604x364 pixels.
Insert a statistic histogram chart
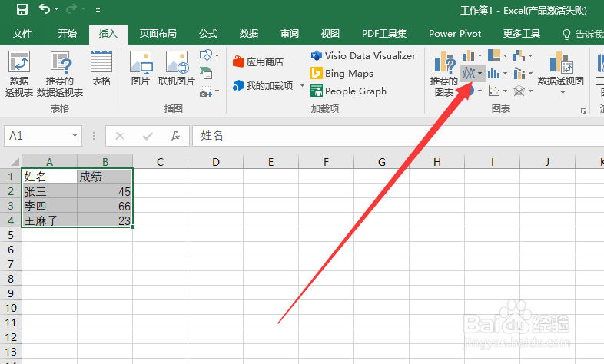point(494,73)
